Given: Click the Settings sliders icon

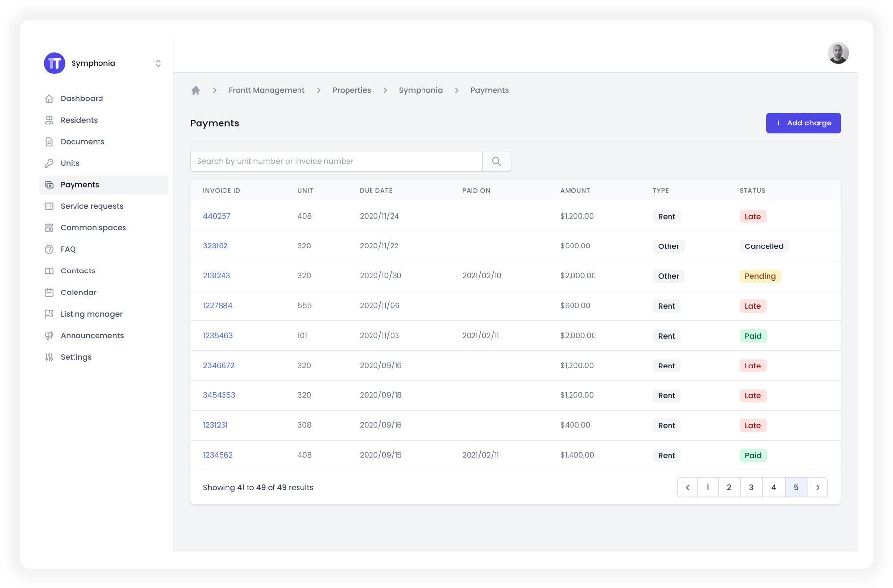Looking at the screenshot, I should click(x=49, y=357).
